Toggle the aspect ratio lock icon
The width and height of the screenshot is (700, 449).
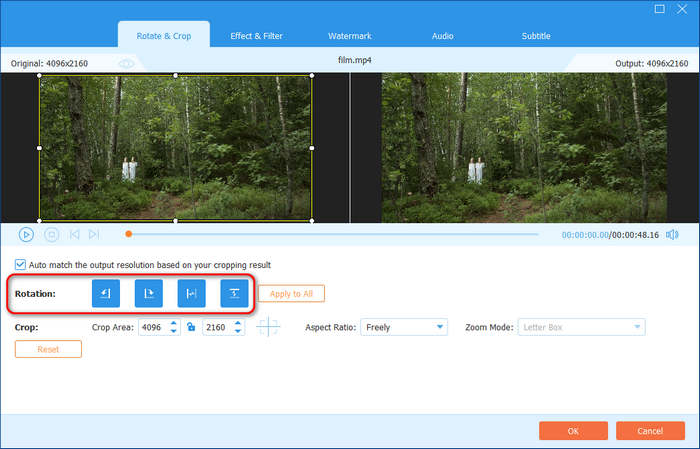coord(190,327)
